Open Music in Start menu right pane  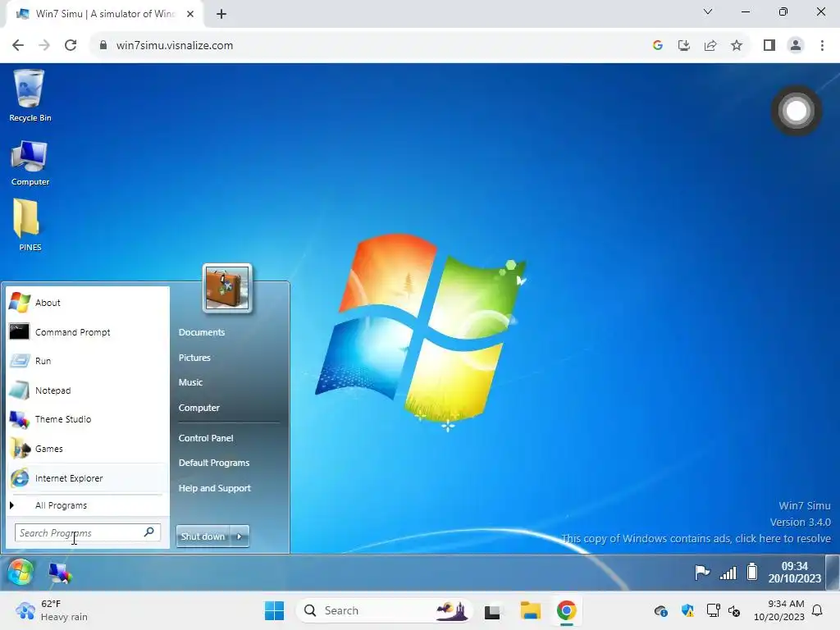(x=190, y=382)
